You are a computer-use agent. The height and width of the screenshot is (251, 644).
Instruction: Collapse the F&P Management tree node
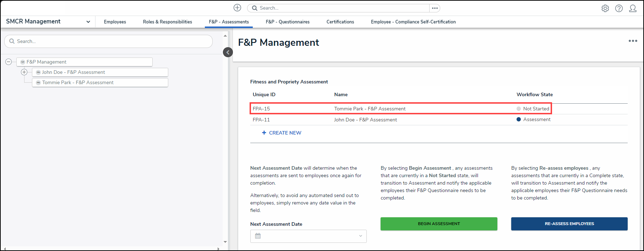[x=9, y=62]
